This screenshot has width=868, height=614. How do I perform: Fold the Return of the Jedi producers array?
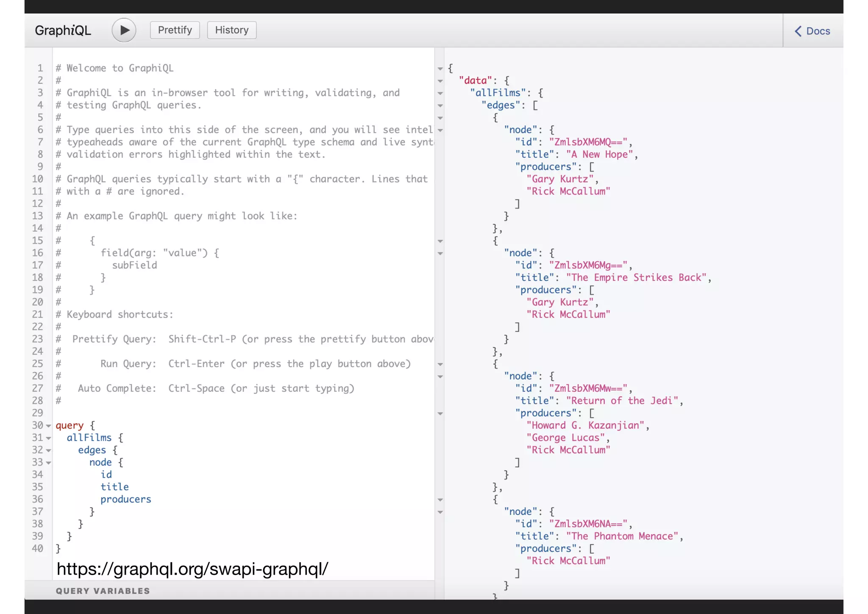click(440, 413)
